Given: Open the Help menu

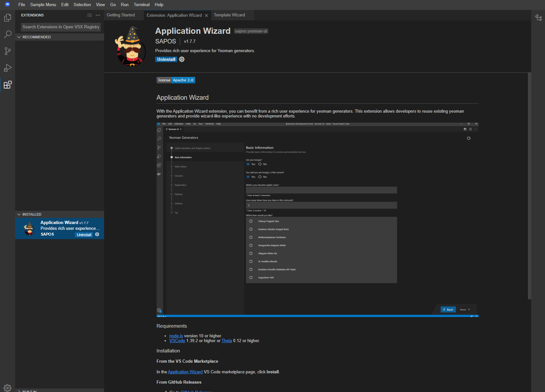Looking at the screenshot, I should [x=159, y=5].
